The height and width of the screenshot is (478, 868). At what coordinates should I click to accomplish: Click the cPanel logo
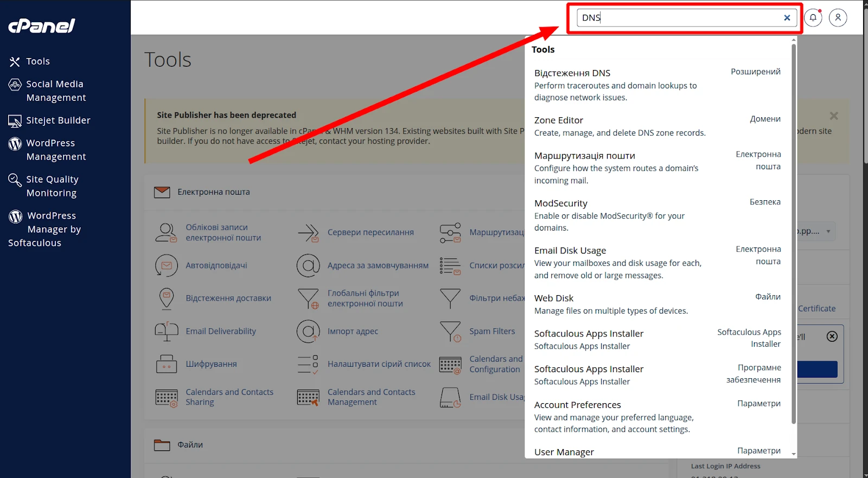(x=42, y=26)
